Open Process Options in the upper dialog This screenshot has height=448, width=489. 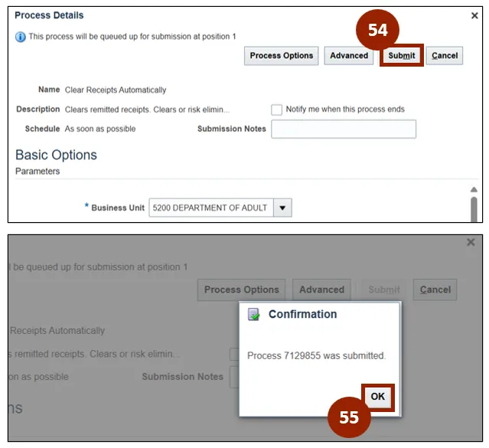pyautogui.click(x=282, y=56)
